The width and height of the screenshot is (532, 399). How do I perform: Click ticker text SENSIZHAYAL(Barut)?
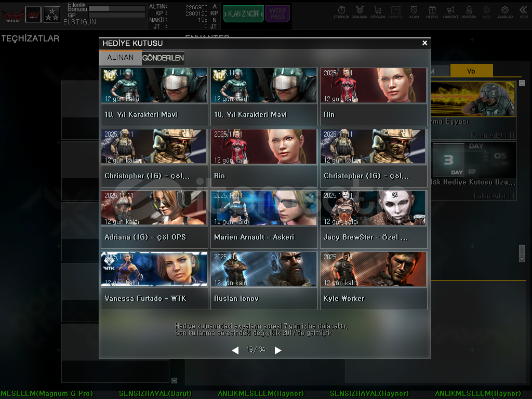click(155, 394)
